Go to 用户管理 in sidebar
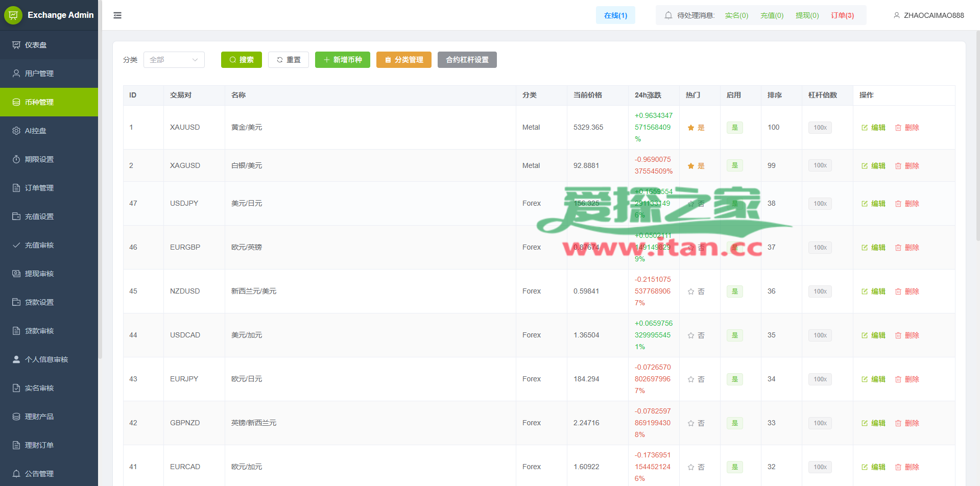The image size is (980, 486). (39, 74)
